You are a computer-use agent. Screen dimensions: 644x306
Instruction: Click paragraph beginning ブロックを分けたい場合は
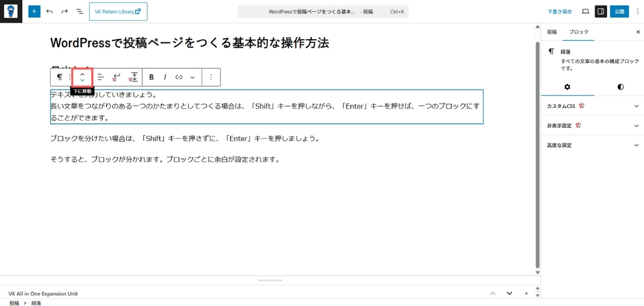point(185,139)
